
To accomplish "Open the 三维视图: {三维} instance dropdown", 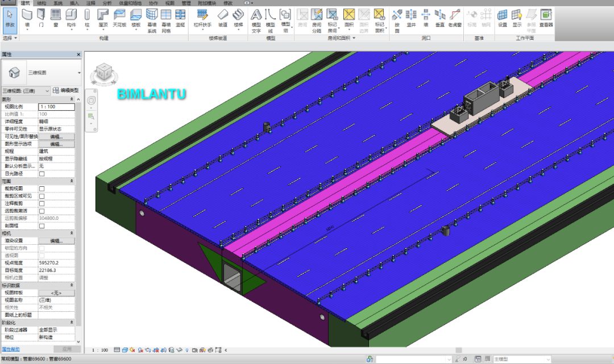I will point(26,91).
